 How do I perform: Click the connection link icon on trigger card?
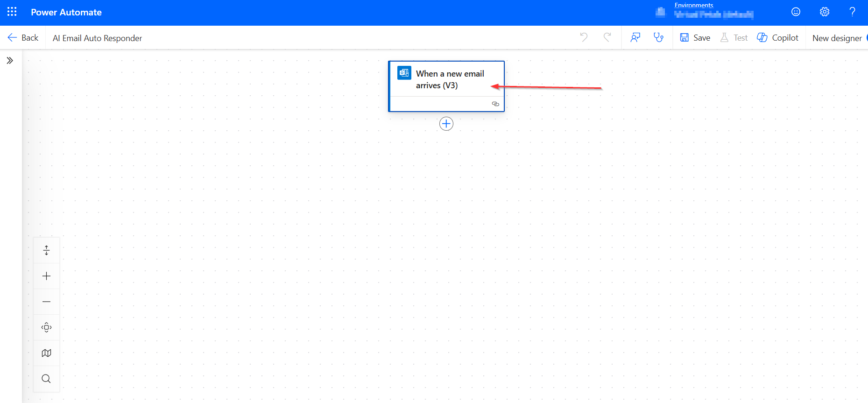[x=495, y=104]
